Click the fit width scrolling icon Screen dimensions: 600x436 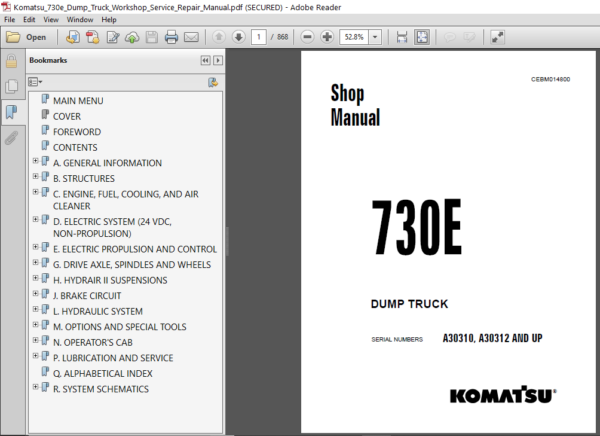[402, 37]
